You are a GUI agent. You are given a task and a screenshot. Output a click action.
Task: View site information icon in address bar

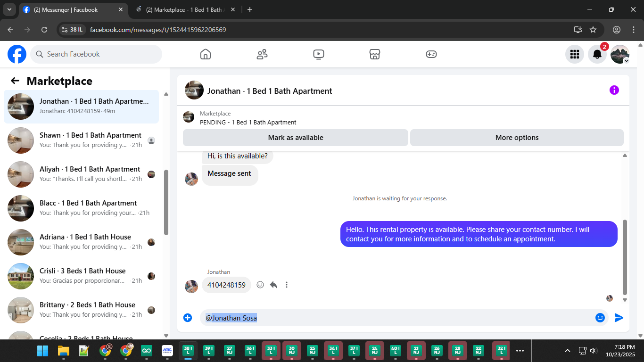(x=72, y=29)
